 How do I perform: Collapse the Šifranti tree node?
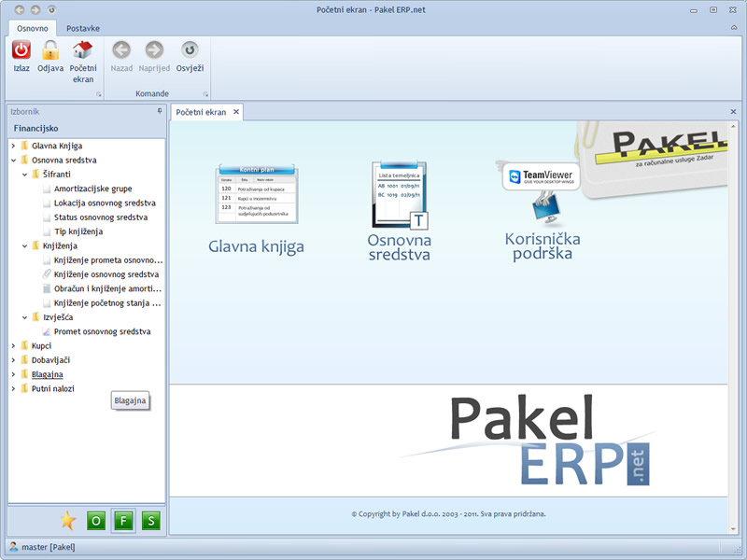25,175
